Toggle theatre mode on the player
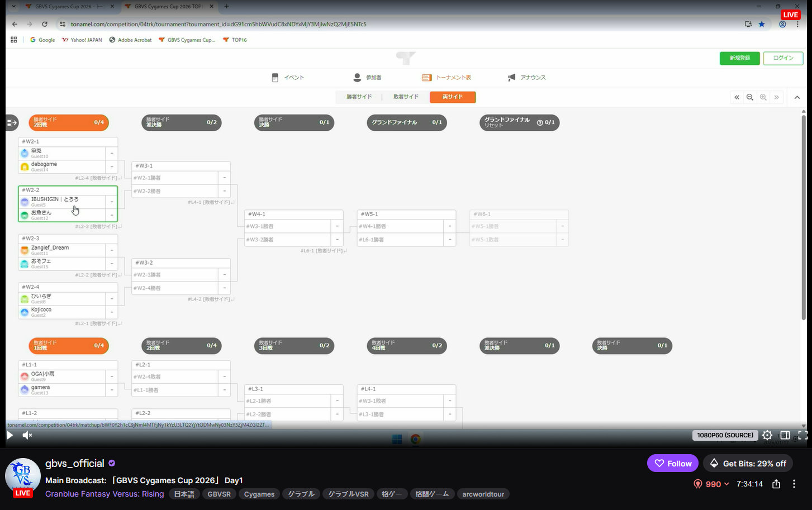This screenshot has width=812, height=510. point(785,435)
